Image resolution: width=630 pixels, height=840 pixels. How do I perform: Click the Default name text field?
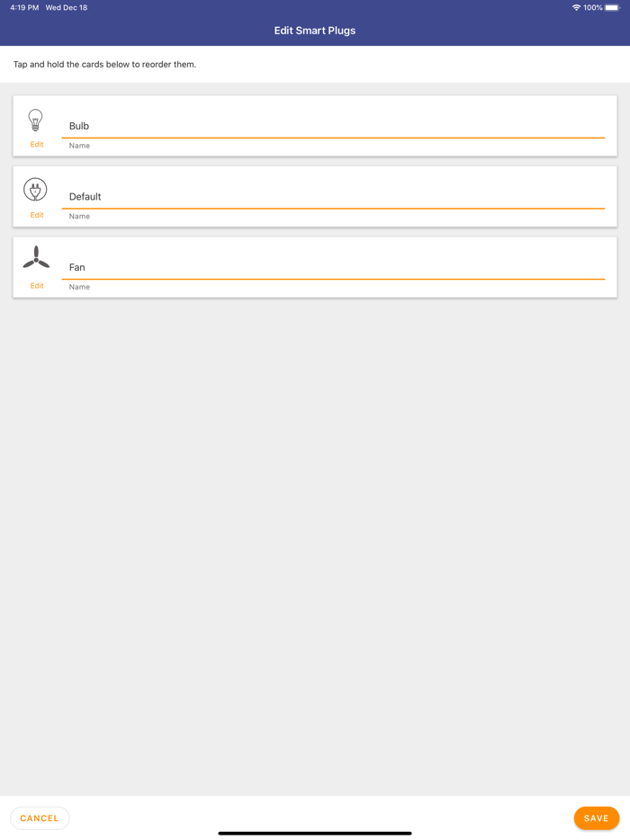(333, 196)
